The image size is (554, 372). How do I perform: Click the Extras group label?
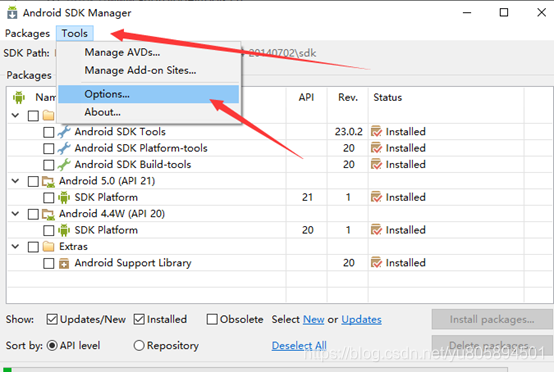point(73,246)
